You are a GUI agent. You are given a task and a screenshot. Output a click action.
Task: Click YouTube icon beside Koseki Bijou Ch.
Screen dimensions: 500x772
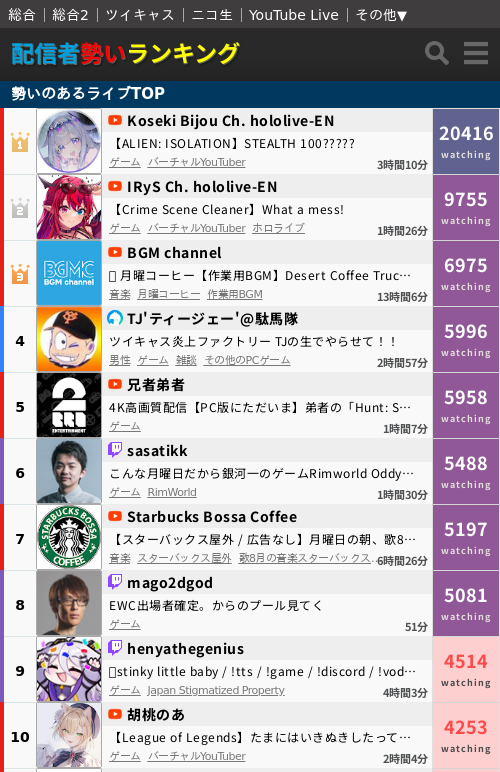tap(115, 120)
